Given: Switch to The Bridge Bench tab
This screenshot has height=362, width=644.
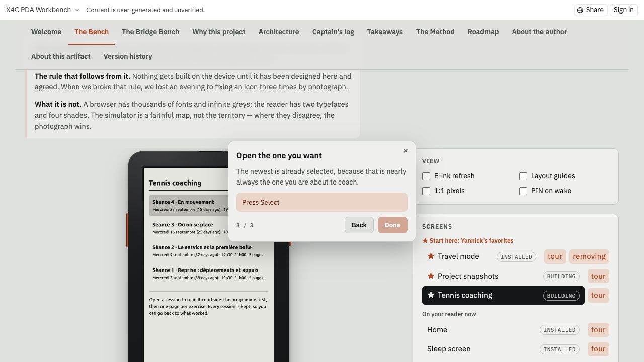Looking at the screenshot, I should (150, 32).
